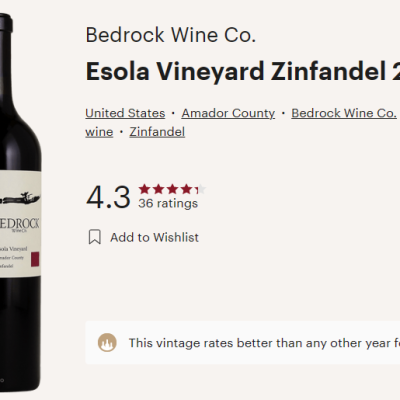Viewport: 400px width, 400px height.
Task: Select the partially filled fifth star
Action: click(201, 189)
